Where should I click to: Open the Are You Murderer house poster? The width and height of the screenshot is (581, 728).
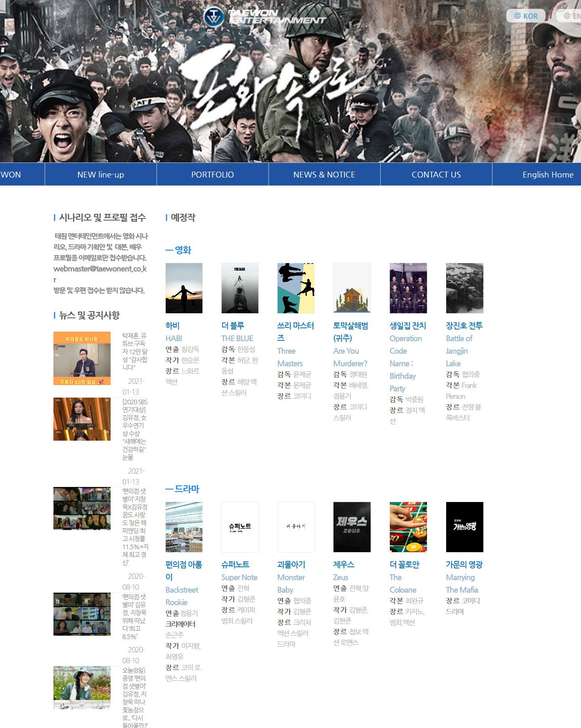coord(352,288)
